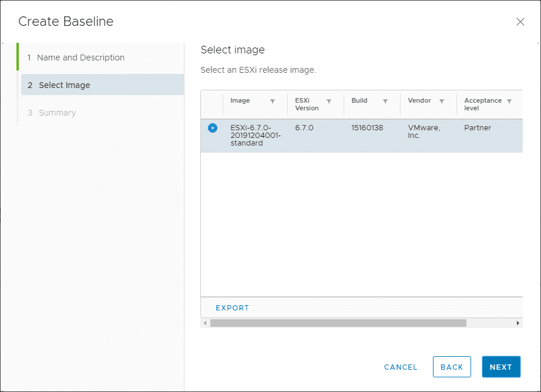Click the ESXi Version column filter icon
This screenshot has height=392, width=541.
(x=329, y=101)
